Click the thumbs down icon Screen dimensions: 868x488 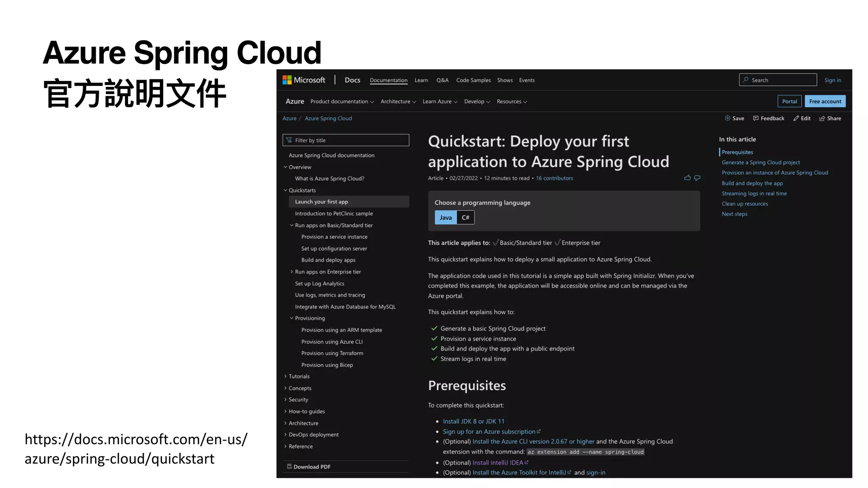[697, 178]
